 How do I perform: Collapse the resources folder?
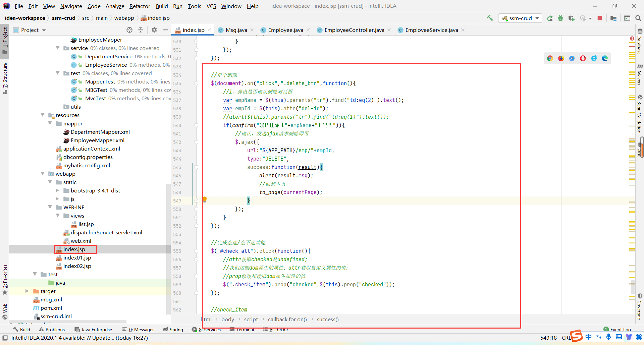pos(43,115)
